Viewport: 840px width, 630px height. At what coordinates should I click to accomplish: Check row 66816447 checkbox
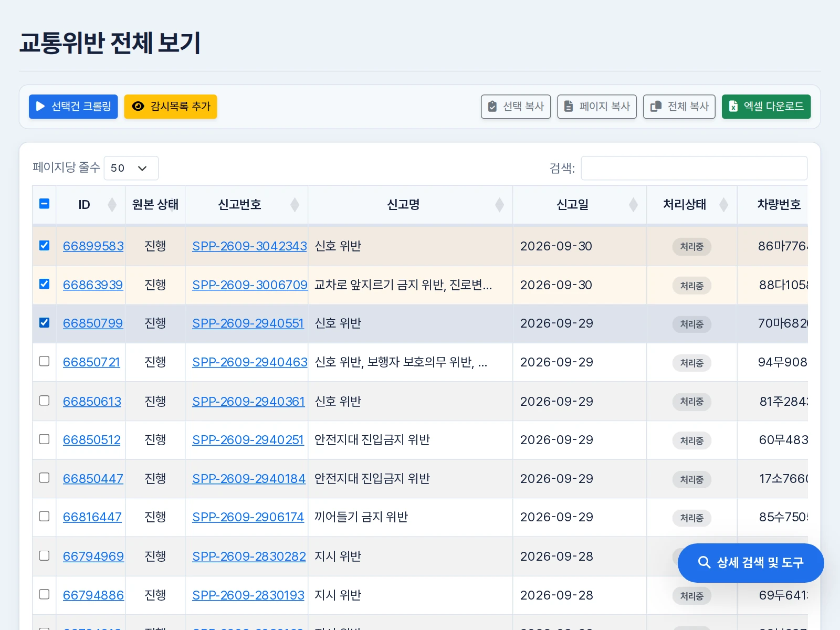[x=45, y=517]
